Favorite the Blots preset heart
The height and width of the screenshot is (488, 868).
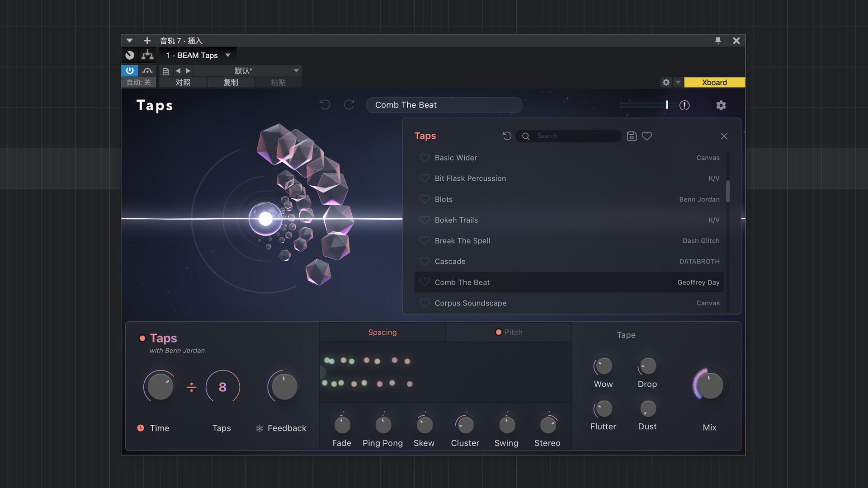pyautogui.click(x=425, y=199)
